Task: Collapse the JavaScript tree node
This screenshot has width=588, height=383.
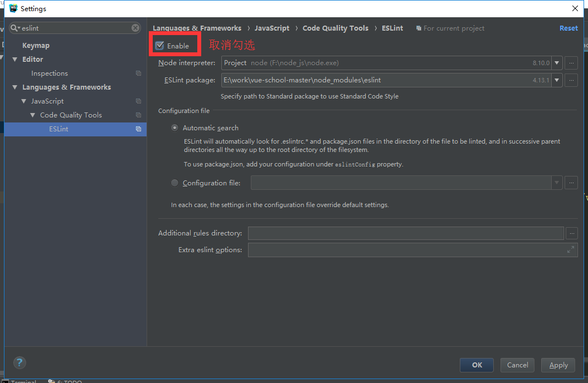Action: coord(24,101)
